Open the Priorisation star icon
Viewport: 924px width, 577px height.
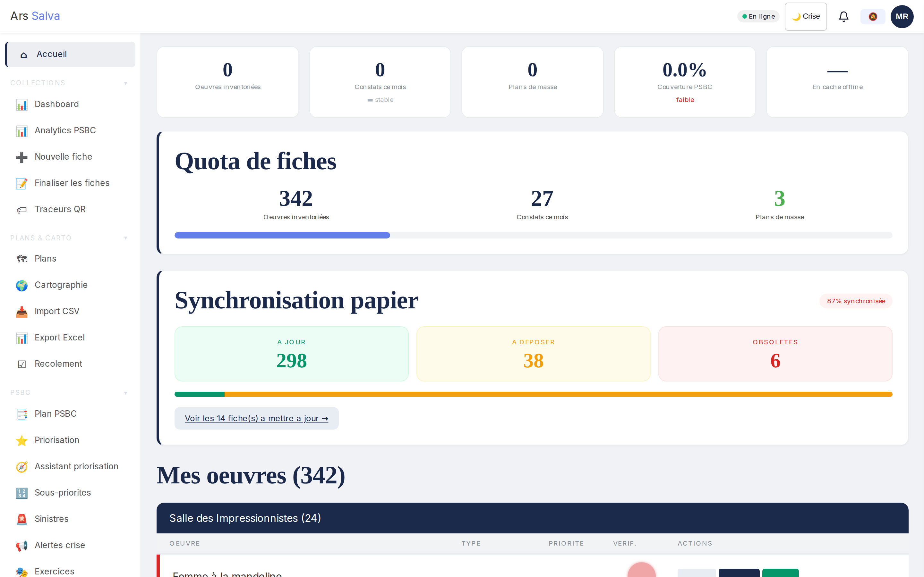(x=22, y=440)
